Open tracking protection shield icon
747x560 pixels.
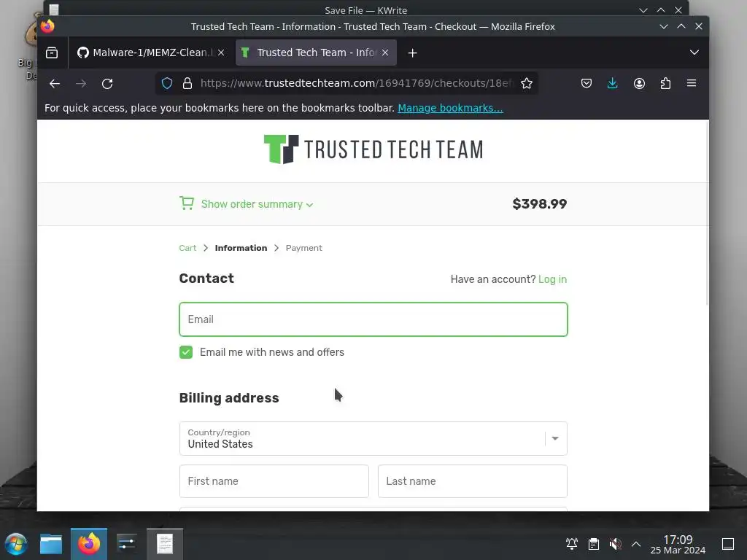tap(167, 83)
